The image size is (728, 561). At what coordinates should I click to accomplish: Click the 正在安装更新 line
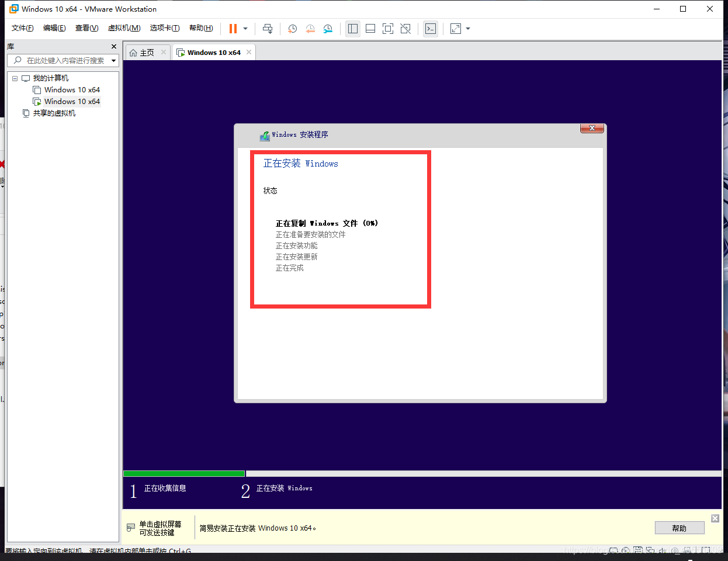(x=297, y=257)
